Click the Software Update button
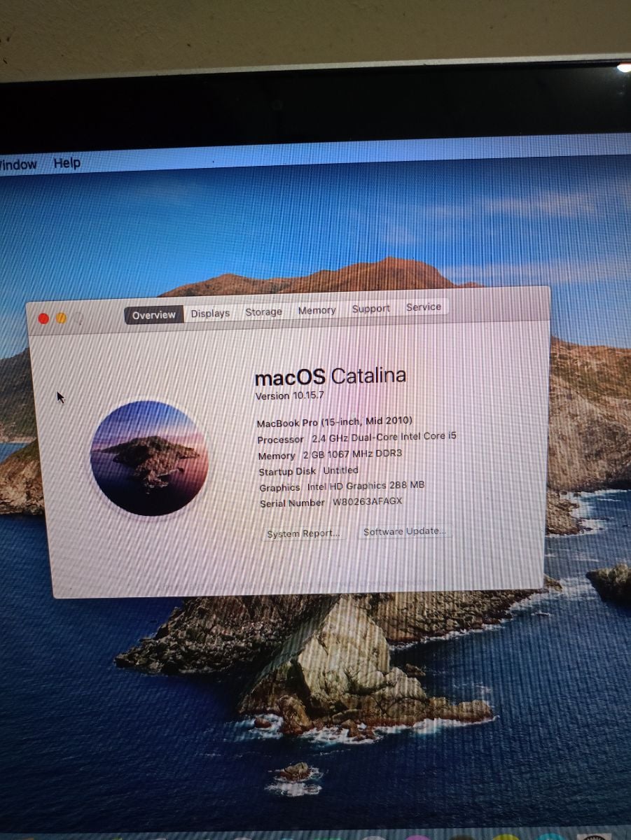Image resolution: width=631 pixels, height=840 pixels. [405, 531]
